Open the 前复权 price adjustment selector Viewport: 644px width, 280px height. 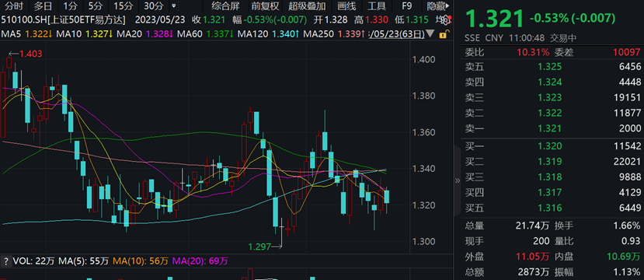click(265, 6)
